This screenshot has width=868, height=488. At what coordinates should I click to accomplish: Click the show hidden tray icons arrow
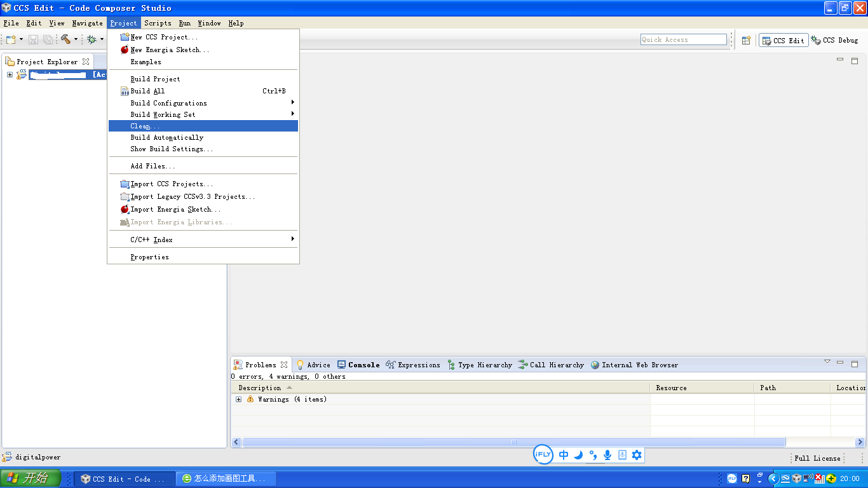773,478
